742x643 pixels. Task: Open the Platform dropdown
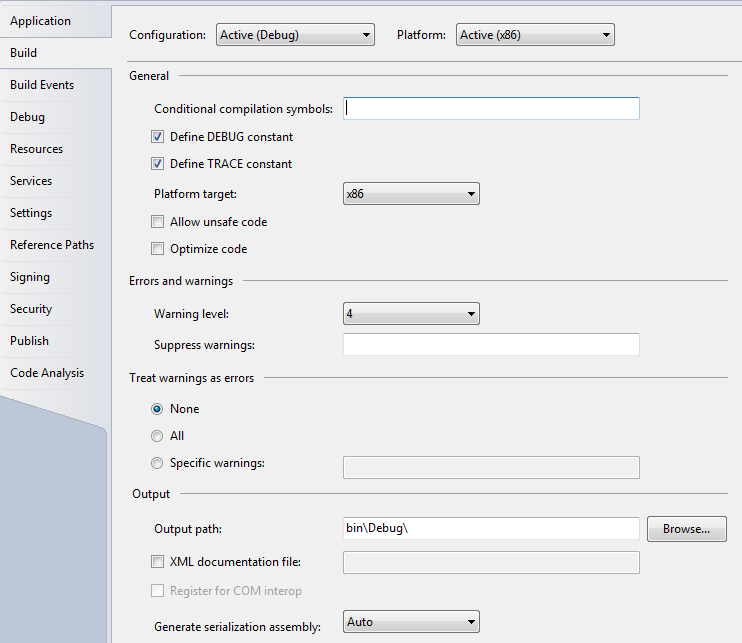coord(535,35)
